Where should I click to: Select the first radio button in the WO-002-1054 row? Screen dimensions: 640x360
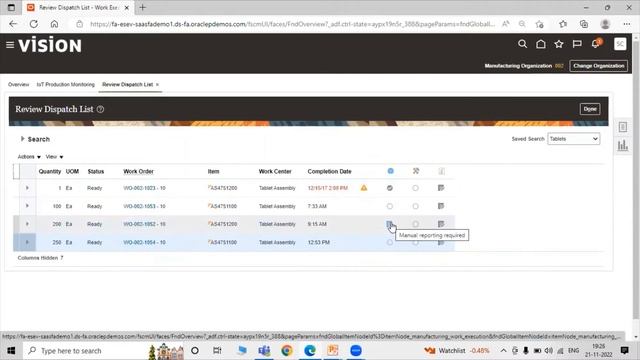390,242
